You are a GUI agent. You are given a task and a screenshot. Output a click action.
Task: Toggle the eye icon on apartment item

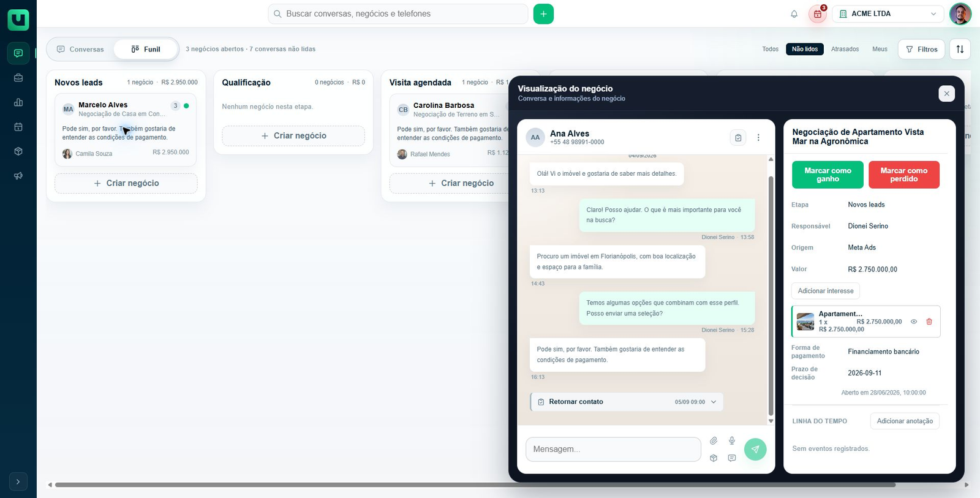tap(914, 322)
